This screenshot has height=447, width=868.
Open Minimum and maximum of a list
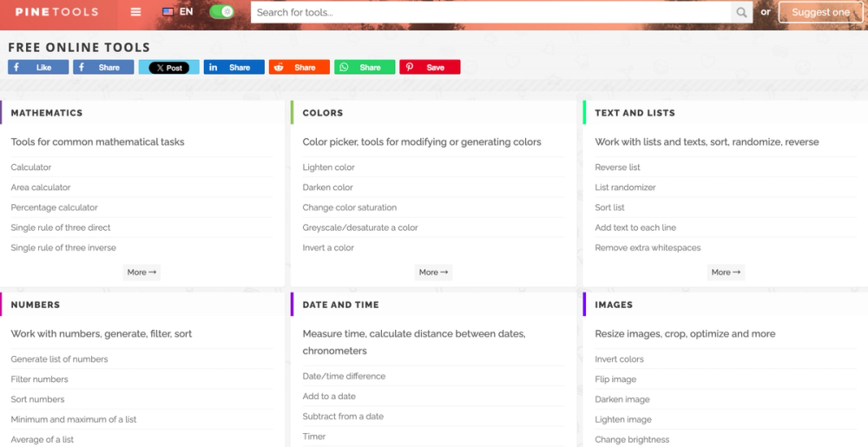74,419
